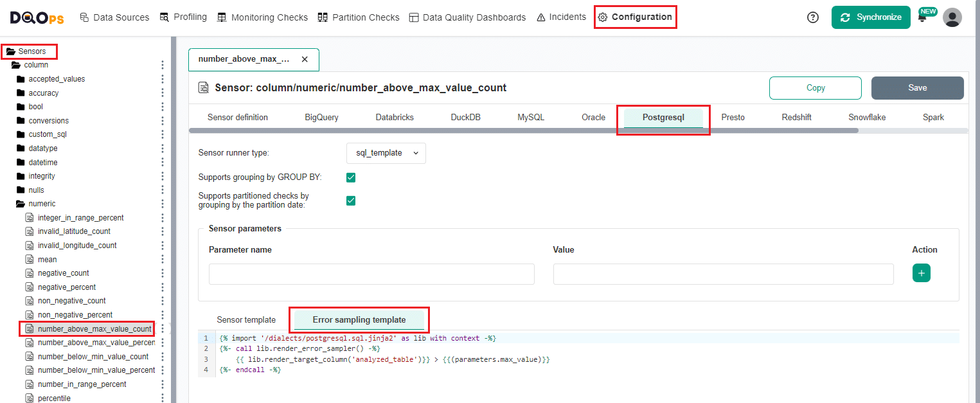980x403 pixels.
Task: Go to Monitoring Checks
Action: (262, 17)
